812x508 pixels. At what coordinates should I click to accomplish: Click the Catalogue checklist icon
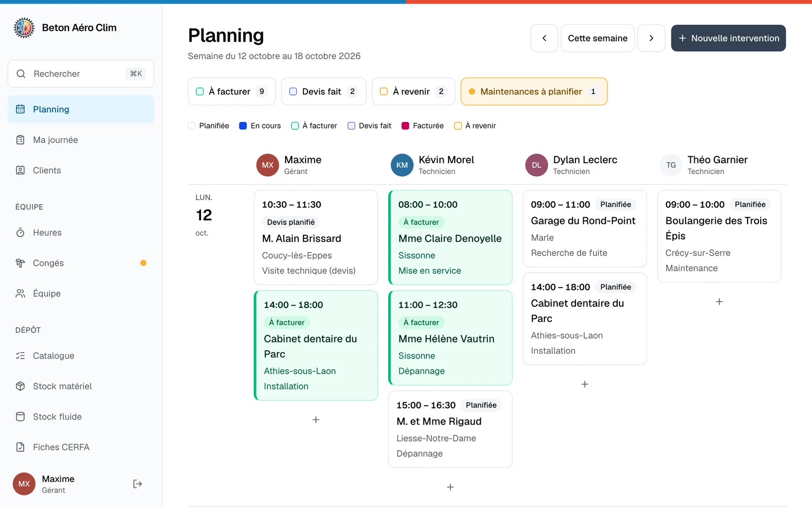click(x=20, y=356)
